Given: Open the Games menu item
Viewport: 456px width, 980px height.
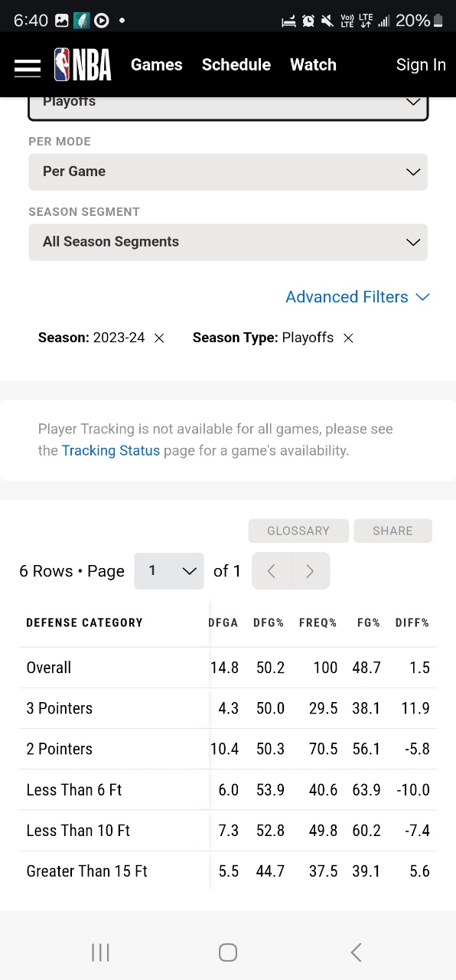Looking at the screenshot, I should [157, 65].
